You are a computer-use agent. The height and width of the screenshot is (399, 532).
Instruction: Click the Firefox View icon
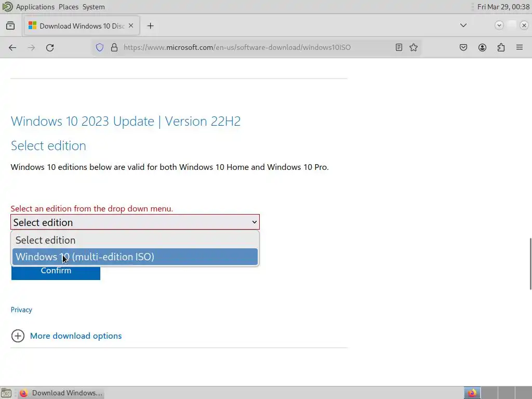point(10,26)
